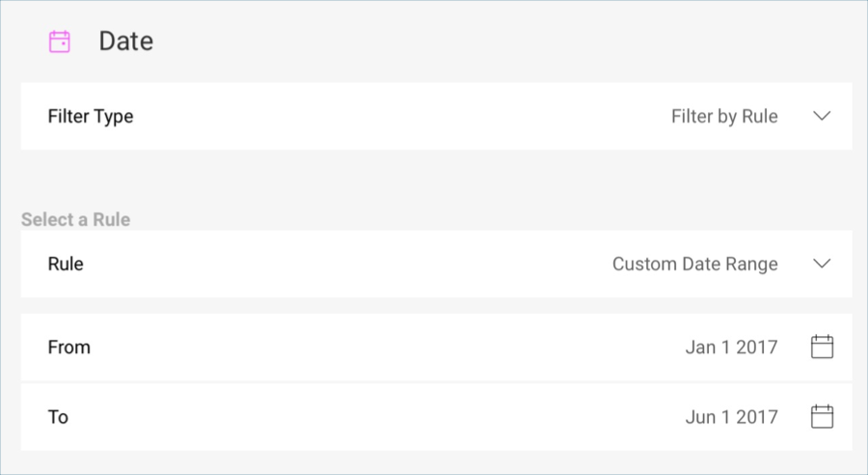Click the "Filter by Rule" selected value

point(724,116)
